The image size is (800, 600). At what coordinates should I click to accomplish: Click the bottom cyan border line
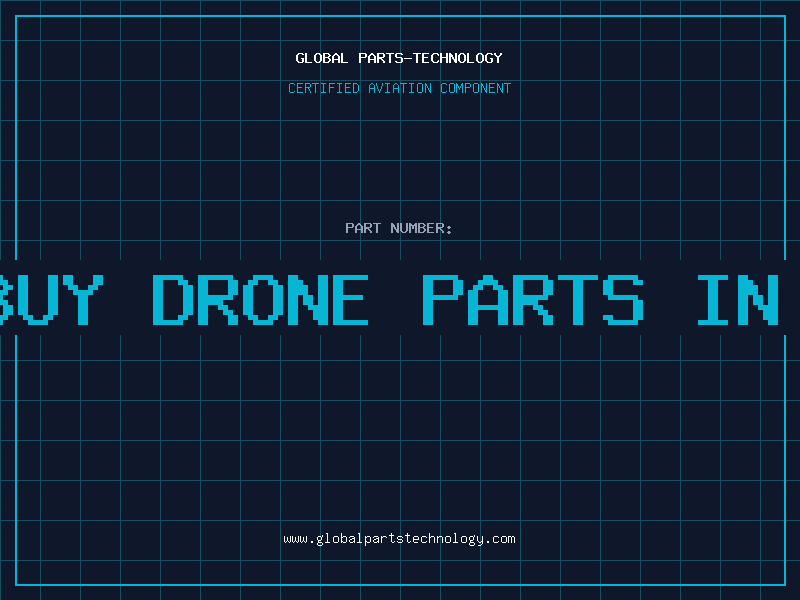401,585
